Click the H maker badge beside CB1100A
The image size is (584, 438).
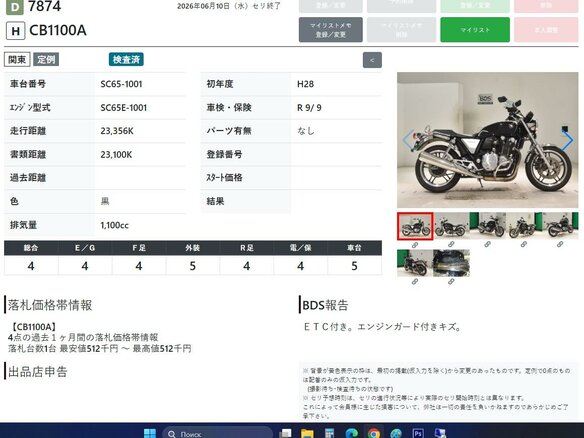[x=16, y=31]
